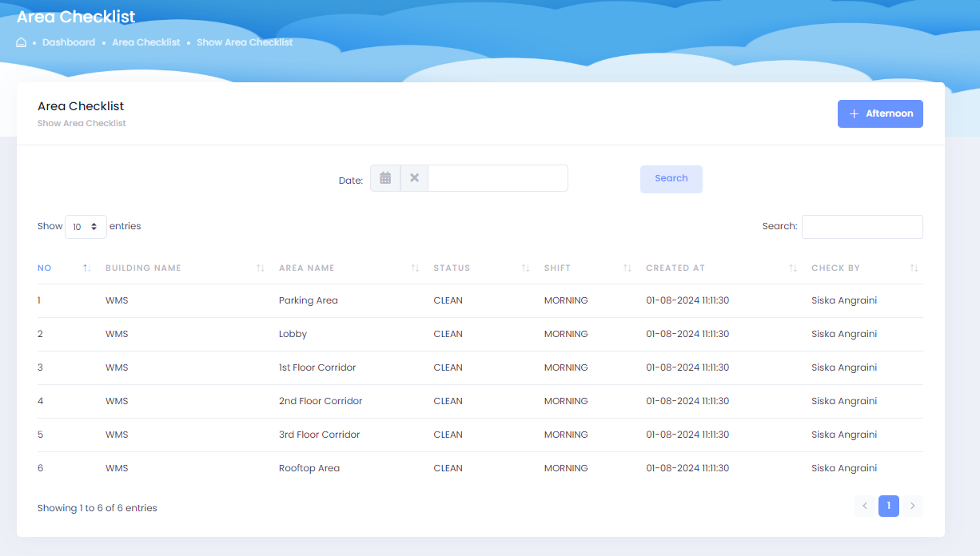The image size is (980, 556).
Task: Go to next page chevron
Action: click(912, 506)
